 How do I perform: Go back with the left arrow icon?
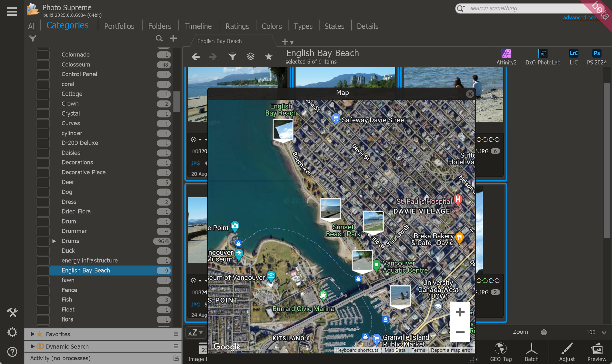coord(196,57)
